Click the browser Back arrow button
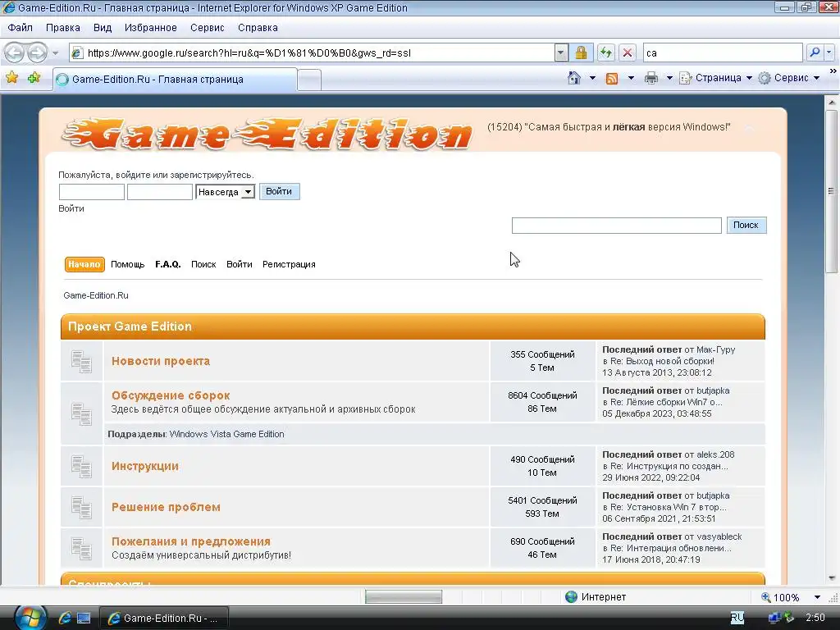840x630 pixels. (x=15, y=52)
